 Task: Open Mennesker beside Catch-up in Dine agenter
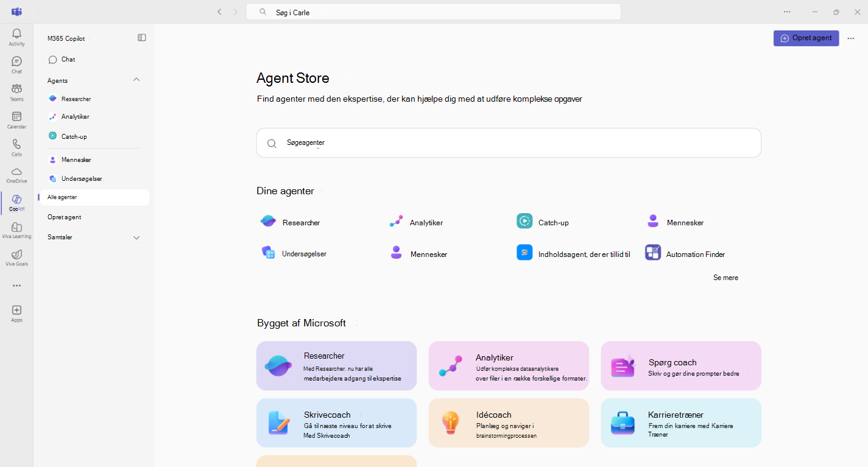click(x=675, y=222)
